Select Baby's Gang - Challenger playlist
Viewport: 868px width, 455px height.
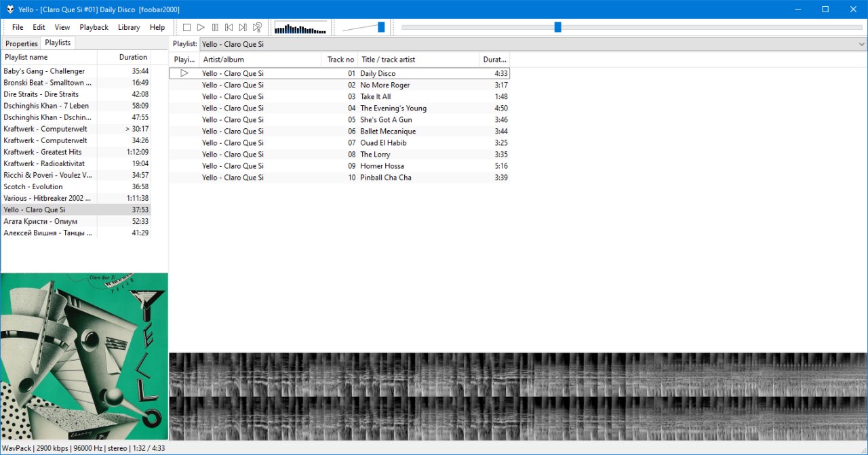pyautogui.click(x=76, y=71)
